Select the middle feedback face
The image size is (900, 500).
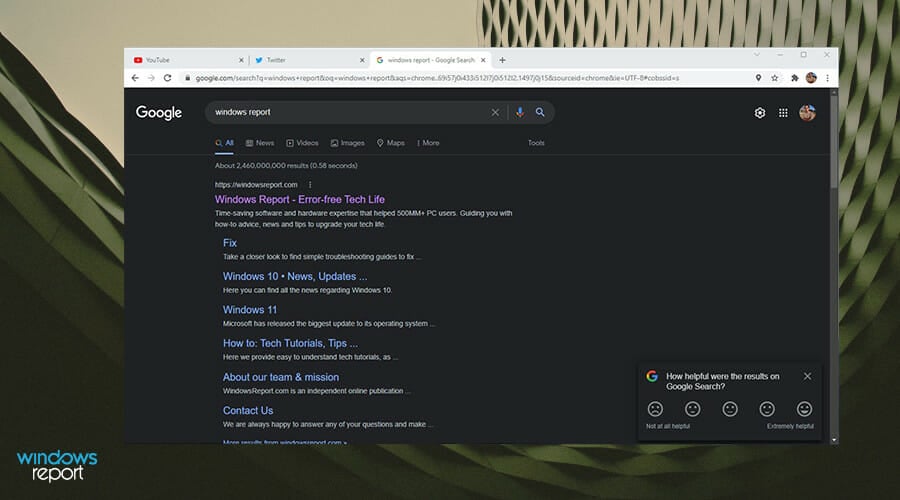[730, 409]
